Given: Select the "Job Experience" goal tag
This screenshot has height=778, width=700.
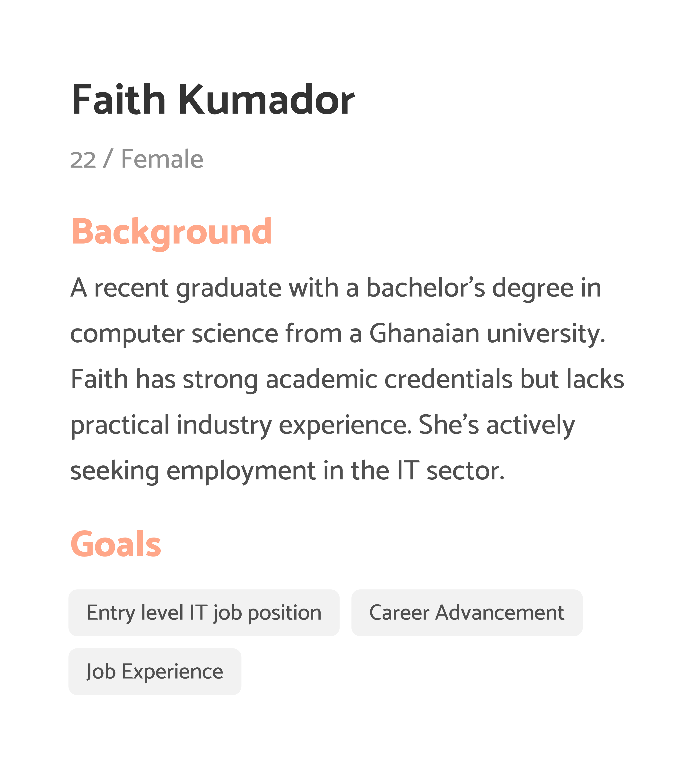Looking at the screenshot, I should [155, 672].
